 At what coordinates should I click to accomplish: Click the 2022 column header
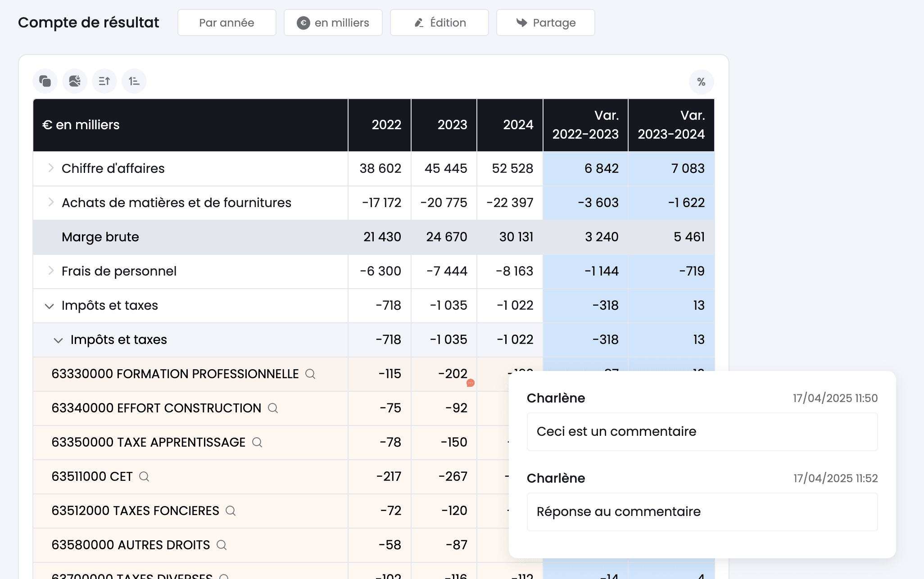pyautogui.click(x=380, y=125)
